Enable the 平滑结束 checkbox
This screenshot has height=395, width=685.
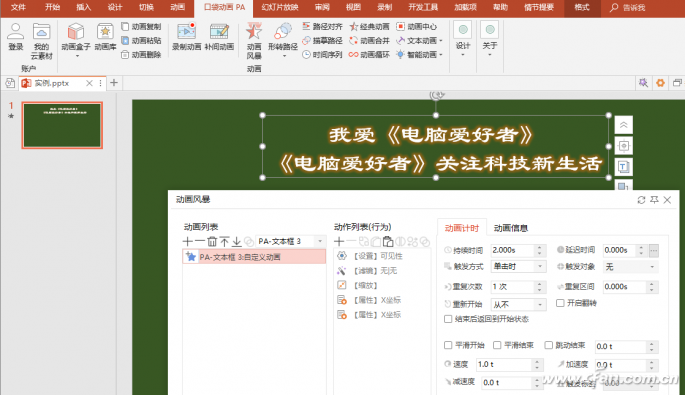point(497,345)
